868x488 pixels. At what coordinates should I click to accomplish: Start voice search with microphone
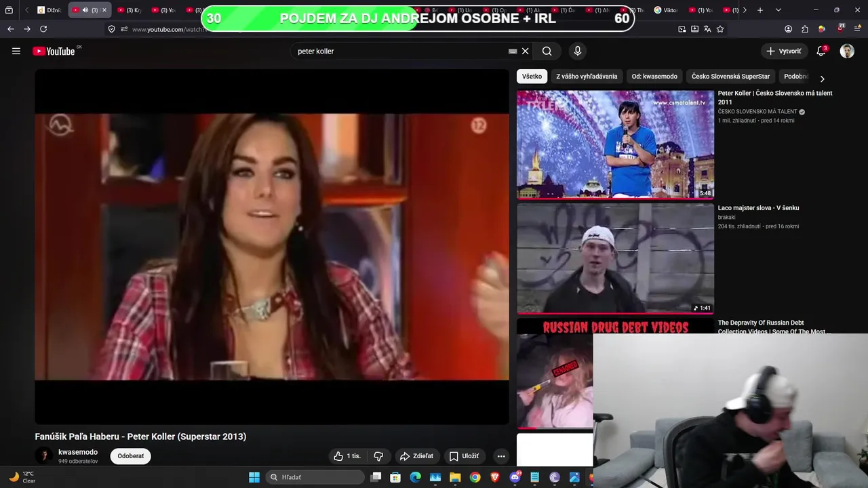point(578,51)
